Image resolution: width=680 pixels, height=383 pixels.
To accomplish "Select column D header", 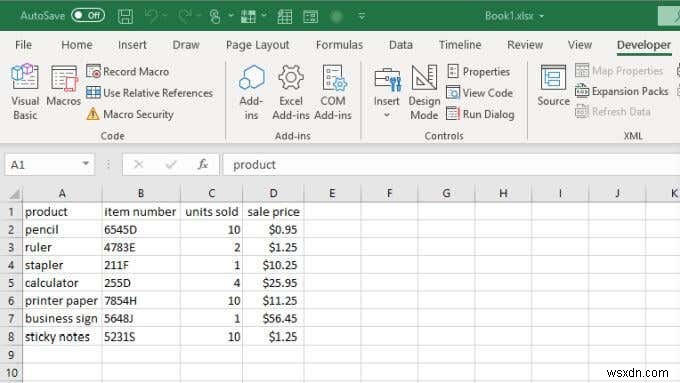I will pyautogui.click(x=273, y=193).
